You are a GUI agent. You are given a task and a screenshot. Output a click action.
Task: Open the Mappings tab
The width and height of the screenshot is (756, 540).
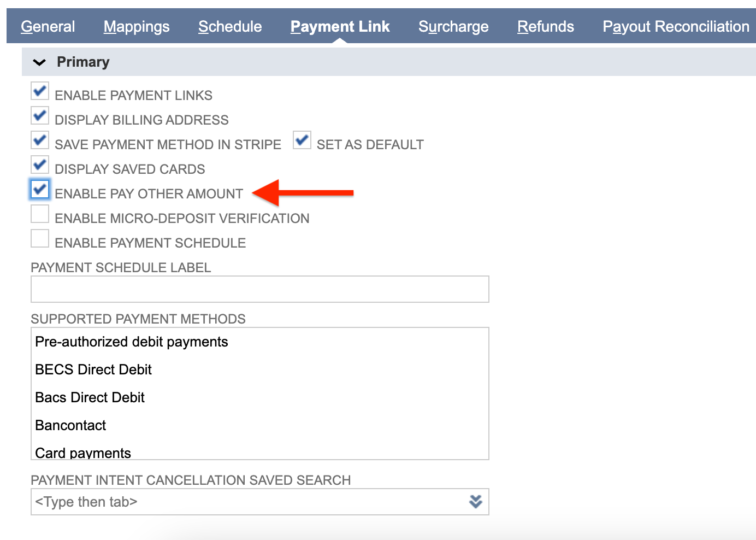click(x=136, y=26)
